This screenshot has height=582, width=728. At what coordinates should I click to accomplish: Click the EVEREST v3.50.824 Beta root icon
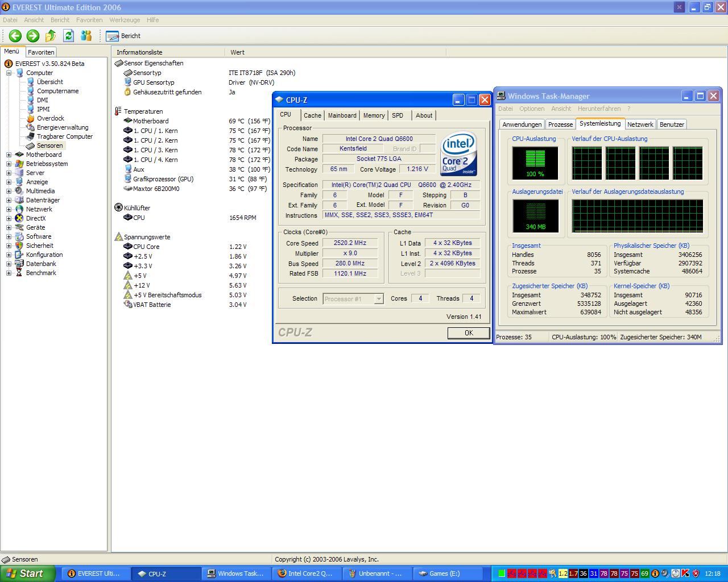click(x=9, y=64)
